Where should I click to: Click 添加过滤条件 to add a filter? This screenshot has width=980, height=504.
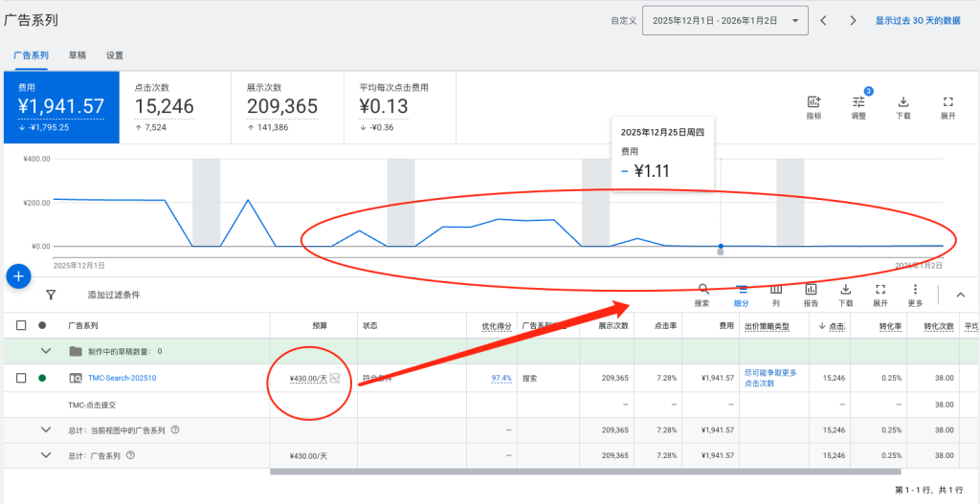point(114,295)
